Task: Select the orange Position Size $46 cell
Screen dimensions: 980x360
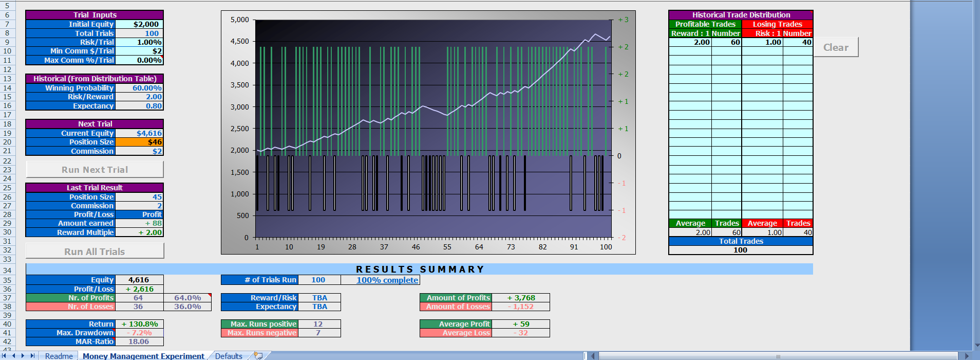Action: pos(139,142)
